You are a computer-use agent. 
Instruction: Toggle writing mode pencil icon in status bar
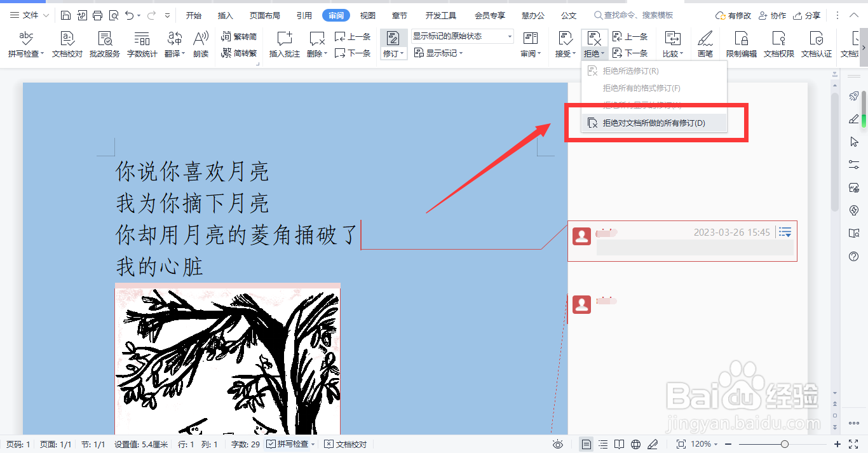tap(653, 444)
